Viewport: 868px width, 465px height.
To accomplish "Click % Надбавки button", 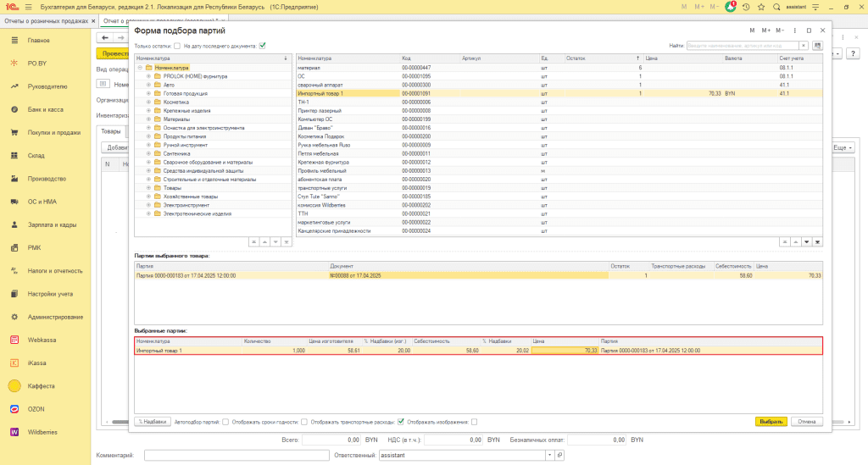I will [153, 422].
